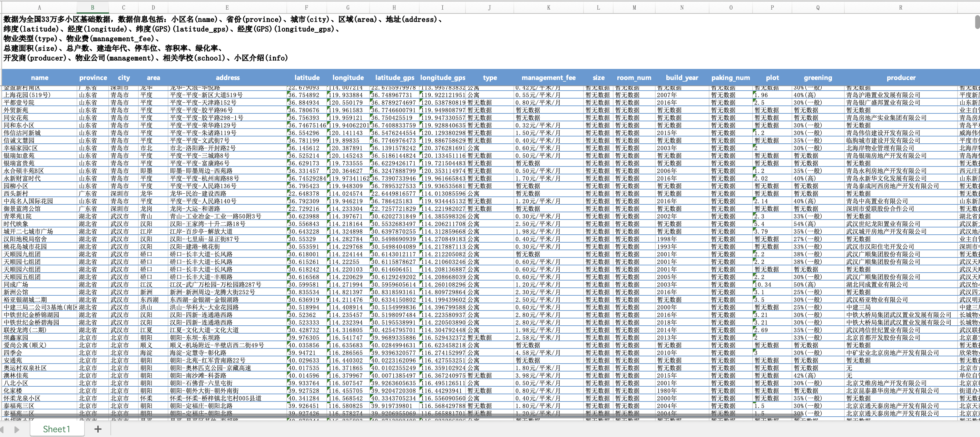This screenshot has width=980, height=437.
Task: Click the 'management_fee' header cell
Action: (548, 78)
